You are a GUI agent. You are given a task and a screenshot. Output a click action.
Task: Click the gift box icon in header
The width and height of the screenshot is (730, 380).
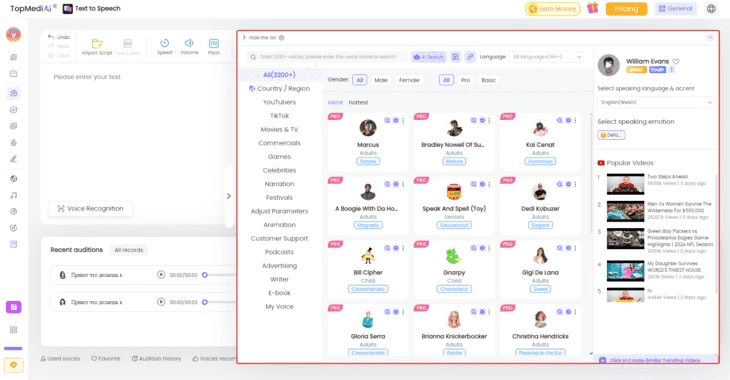592,8
